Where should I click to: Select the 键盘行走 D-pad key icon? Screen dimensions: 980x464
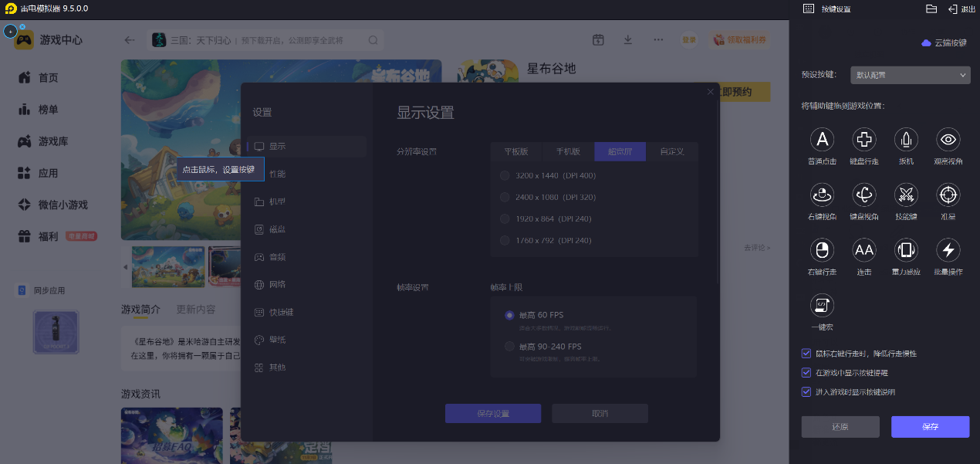[x=863, y=140]
